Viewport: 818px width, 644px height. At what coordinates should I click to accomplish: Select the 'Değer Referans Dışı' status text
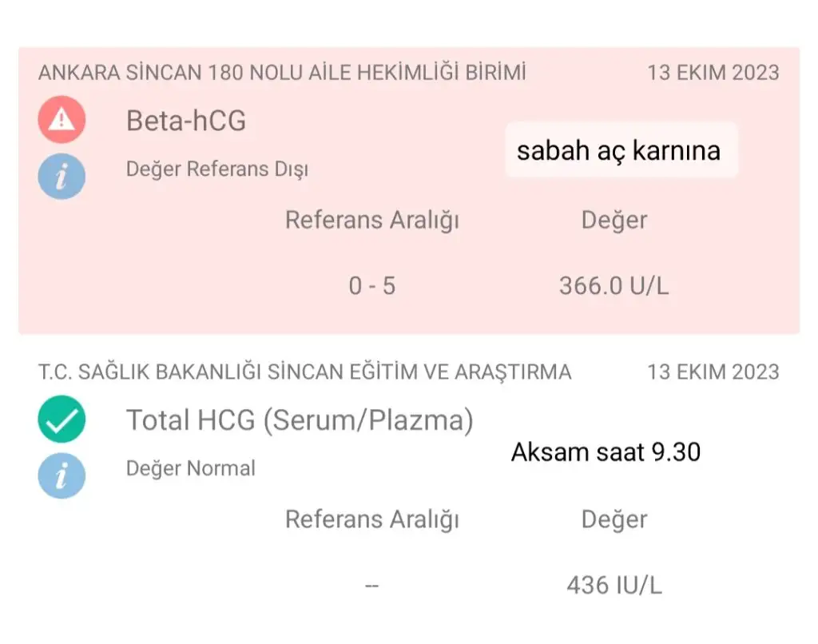[217, 169]
